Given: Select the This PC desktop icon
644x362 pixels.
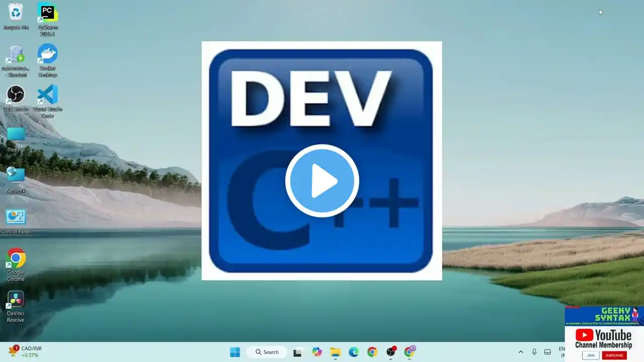Looking at the screenshot, I should click(x=16, y=139).
